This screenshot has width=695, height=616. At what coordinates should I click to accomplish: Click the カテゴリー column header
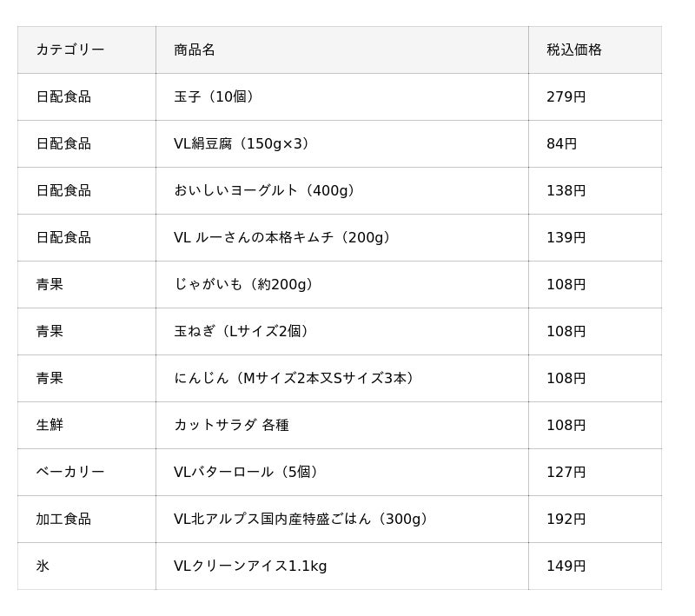click(x=87, y=50)
